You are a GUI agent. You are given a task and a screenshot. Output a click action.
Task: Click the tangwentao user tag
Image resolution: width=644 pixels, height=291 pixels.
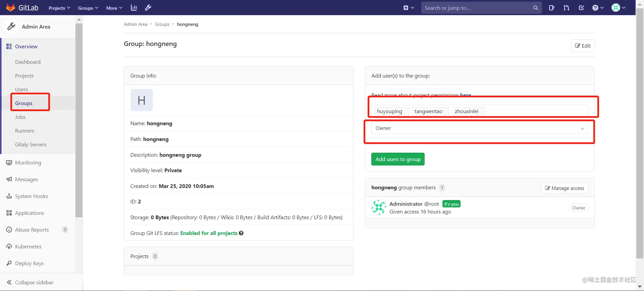point(431,111)
